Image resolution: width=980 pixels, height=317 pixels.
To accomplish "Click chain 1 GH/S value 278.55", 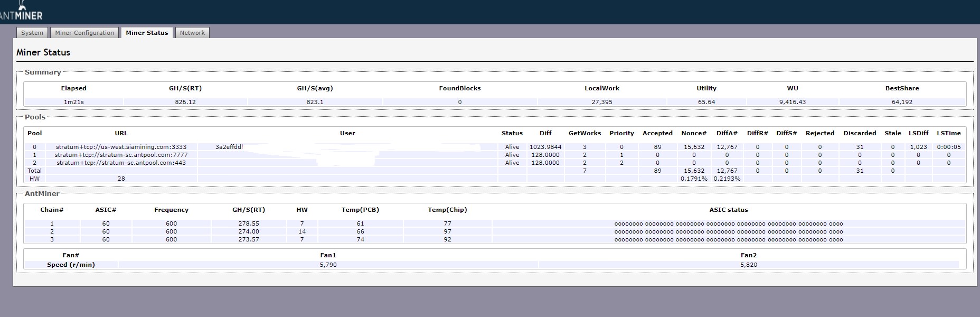I will (x=249, y=223).
